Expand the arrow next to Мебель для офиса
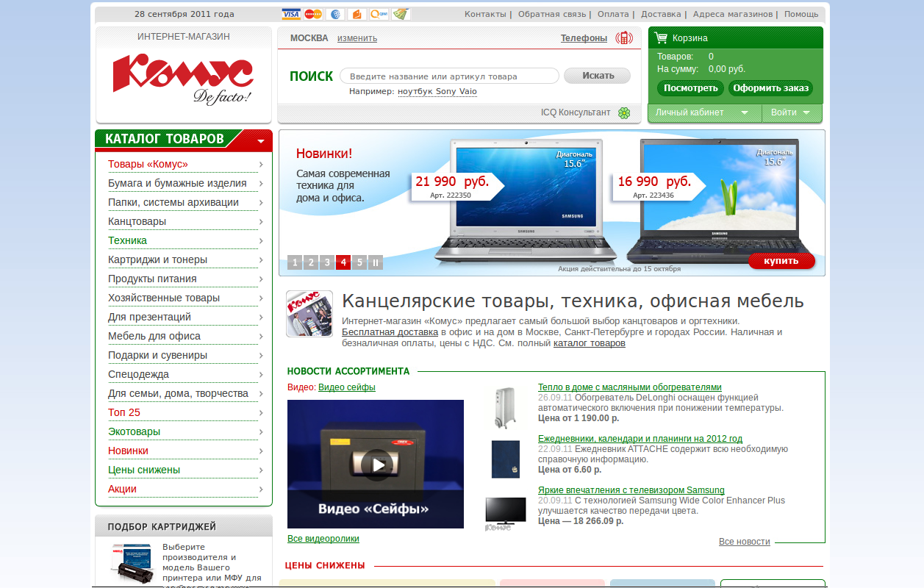 pyautogui.click(x=261, y=336)
